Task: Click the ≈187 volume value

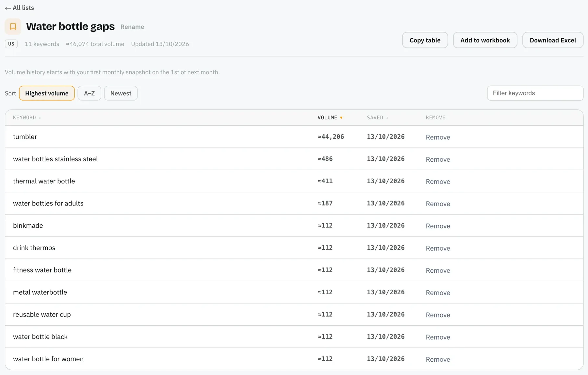Action: point(325,204)
